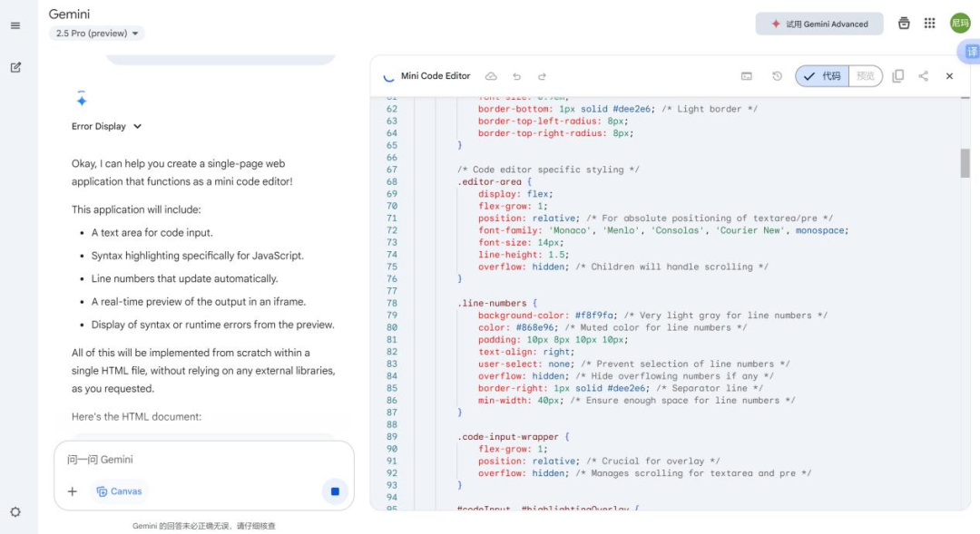The width and height of the screenshot is (980, 534).
Task: Stop the response generation
Action: (335, 491)
